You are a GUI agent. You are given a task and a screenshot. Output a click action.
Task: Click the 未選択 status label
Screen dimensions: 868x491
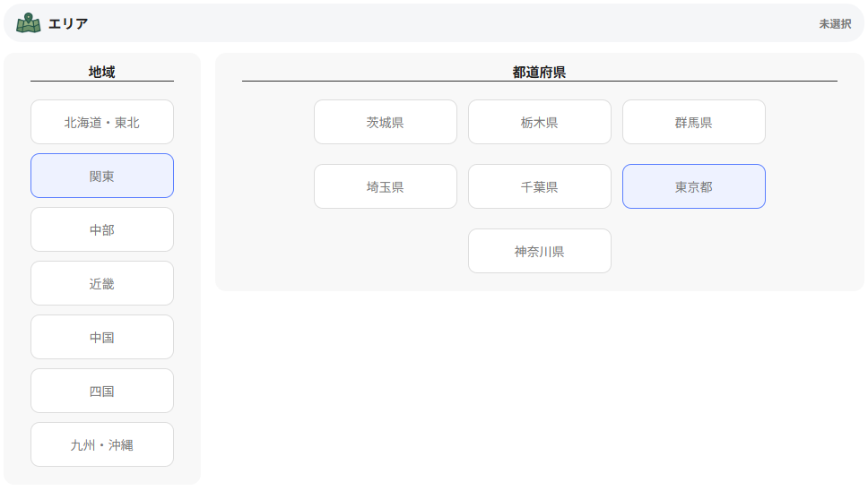pyautogui.click(x=834, y=24)
